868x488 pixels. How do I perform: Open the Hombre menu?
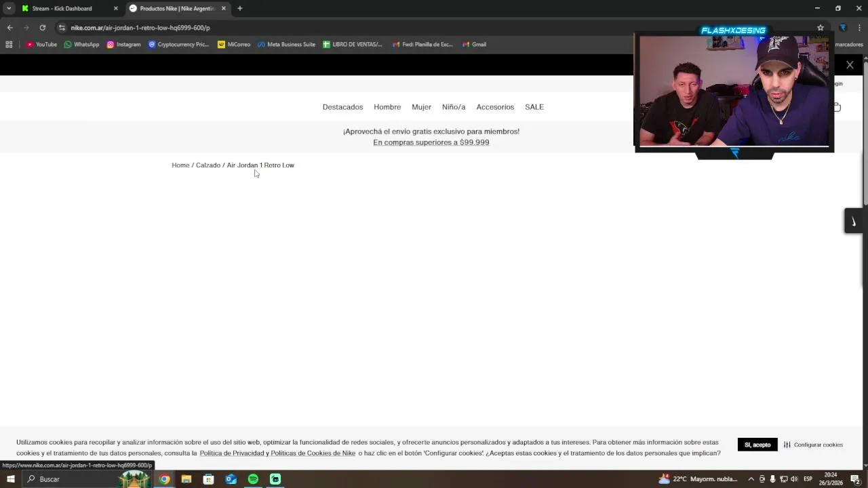(x=387, y=107)
